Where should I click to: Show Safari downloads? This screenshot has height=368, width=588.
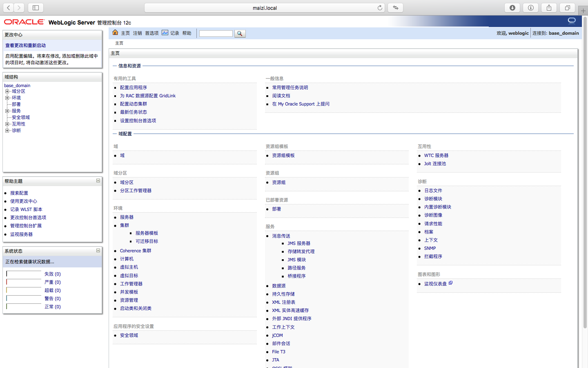(x=512, y=8)
